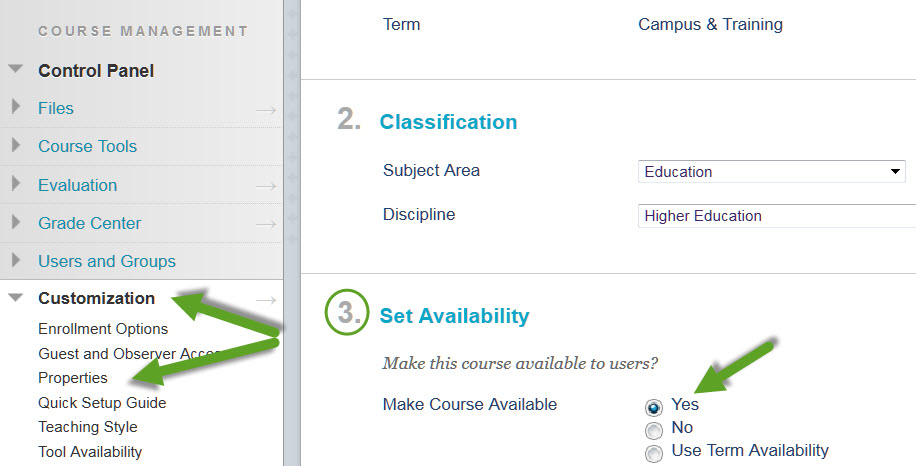Expand the Files section triangle
The height and width of the screenshot is (466, 916).
pos(16,107)
